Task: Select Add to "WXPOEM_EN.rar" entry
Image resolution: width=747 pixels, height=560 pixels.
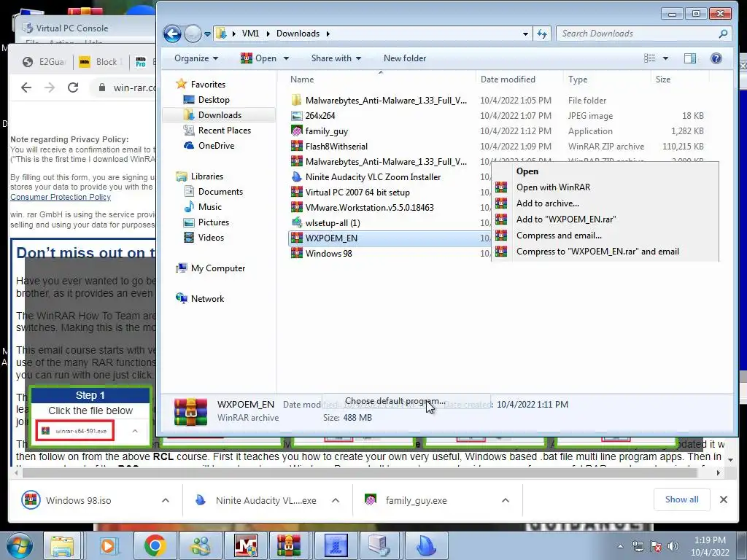Action: click(x=605, y=219)
